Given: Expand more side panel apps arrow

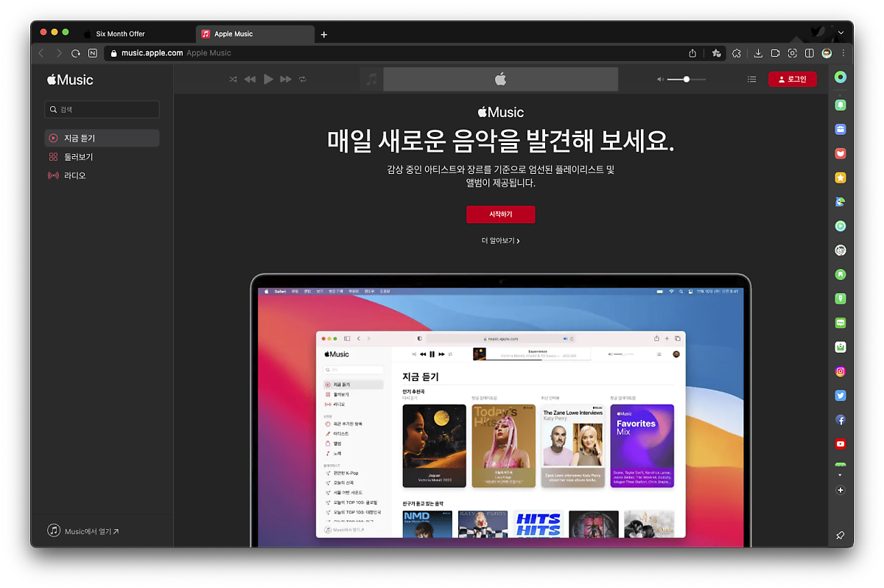Looking at the screenshot, I should (x=841, y=475).
